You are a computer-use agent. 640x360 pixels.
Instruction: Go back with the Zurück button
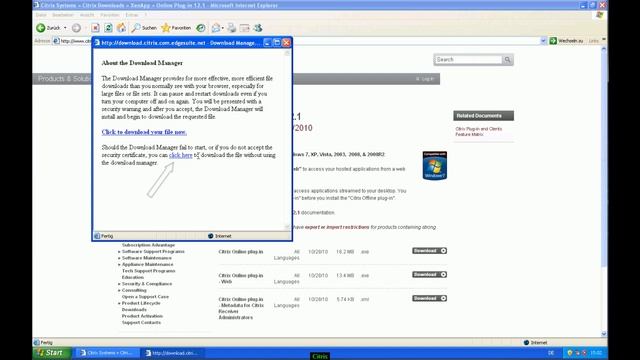pyautogui.click(x=48, y=28)
